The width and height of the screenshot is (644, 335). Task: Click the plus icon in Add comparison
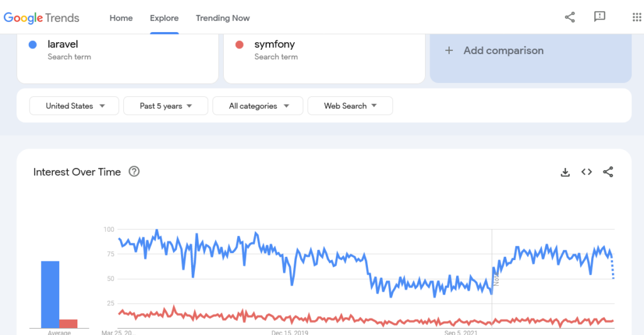coord(449,50)
